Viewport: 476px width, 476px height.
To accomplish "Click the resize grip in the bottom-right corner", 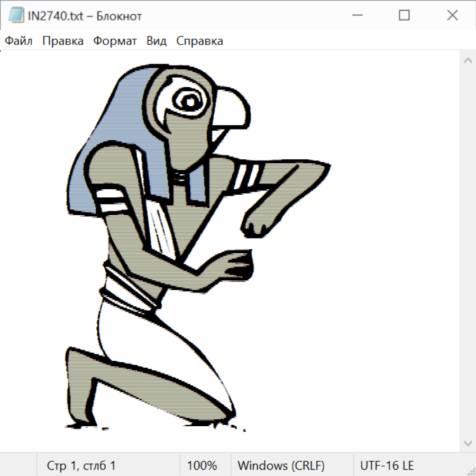I will click(471, 471).
